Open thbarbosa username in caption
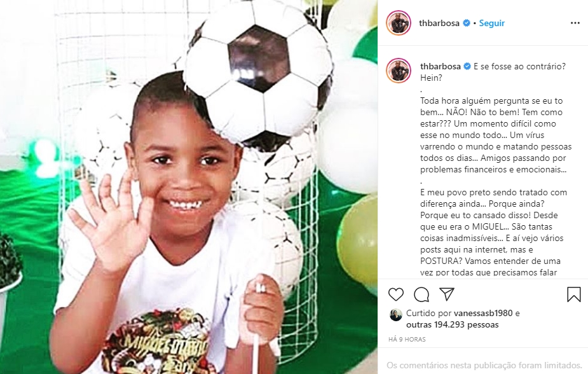The height and width of the screenshot is (374, 588). point(441,66)
